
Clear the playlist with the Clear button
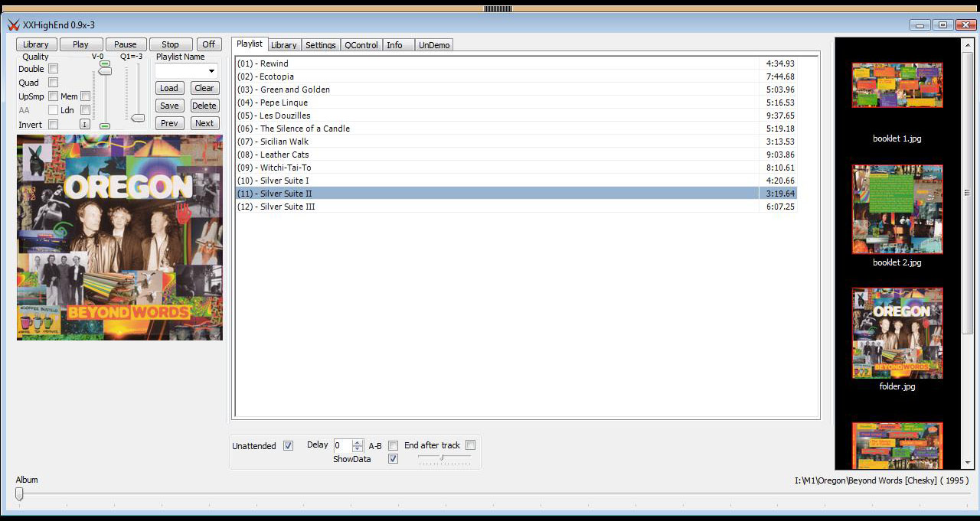click(x=204, y=88)
